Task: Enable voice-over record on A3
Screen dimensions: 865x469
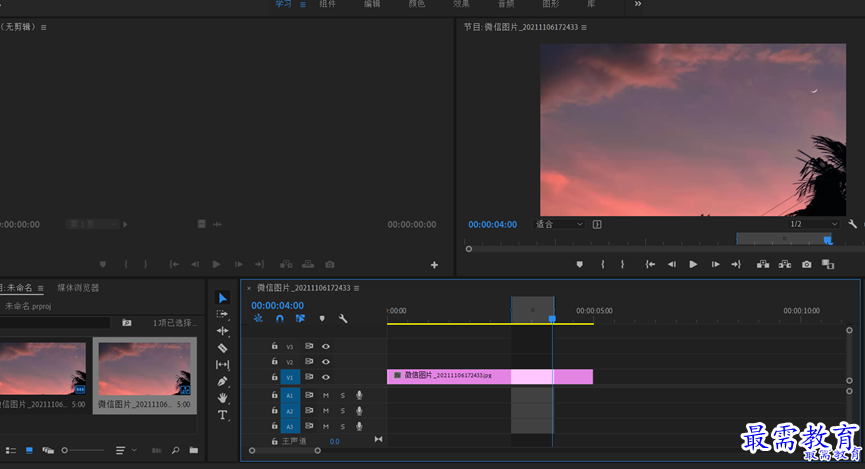Action: [x=359, y=426]
